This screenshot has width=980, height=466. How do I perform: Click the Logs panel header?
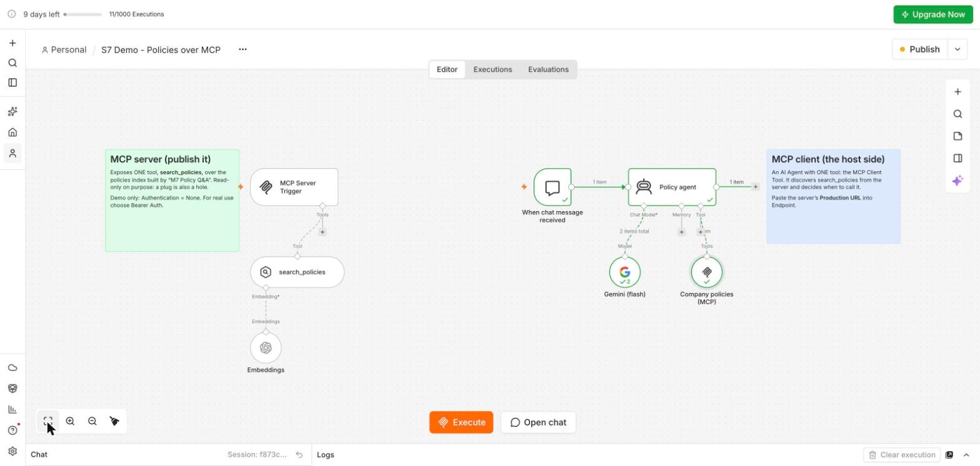click(325, 455)
